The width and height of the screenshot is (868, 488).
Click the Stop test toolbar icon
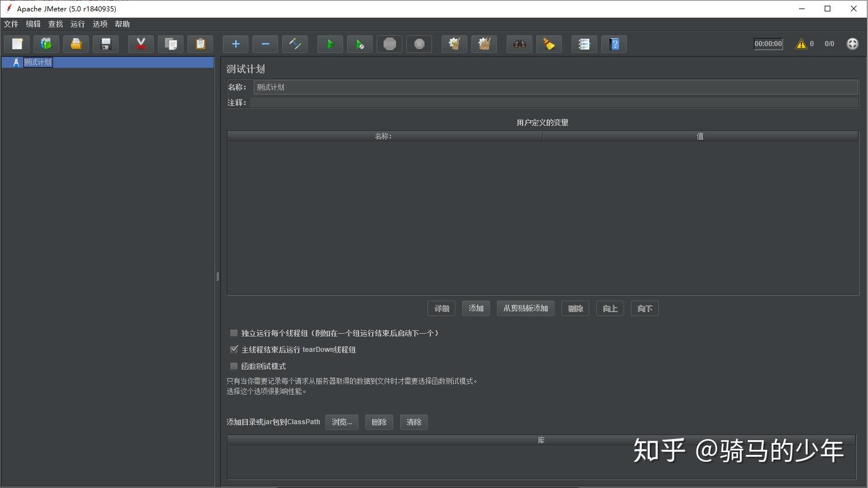[389, 43]
